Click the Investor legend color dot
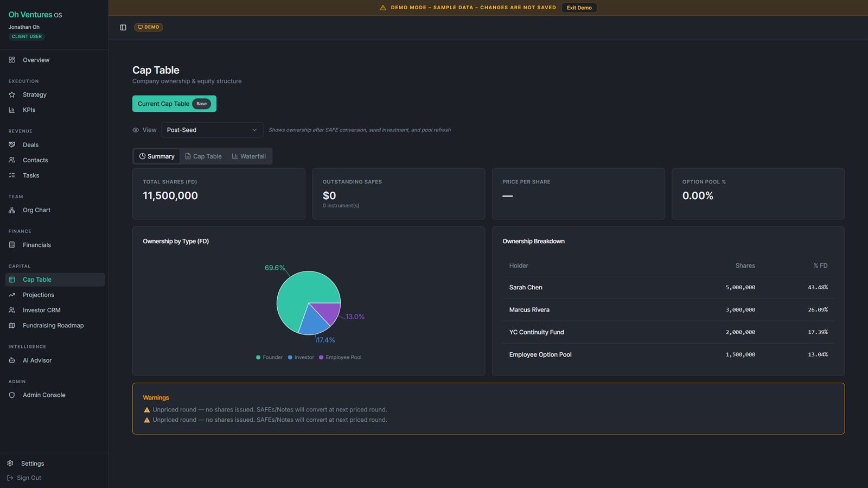 click(290, 357)
